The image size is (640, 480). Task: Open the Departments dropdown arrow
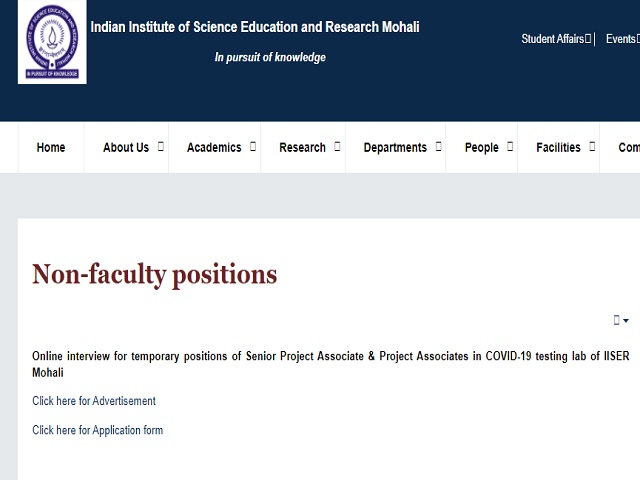437,146
